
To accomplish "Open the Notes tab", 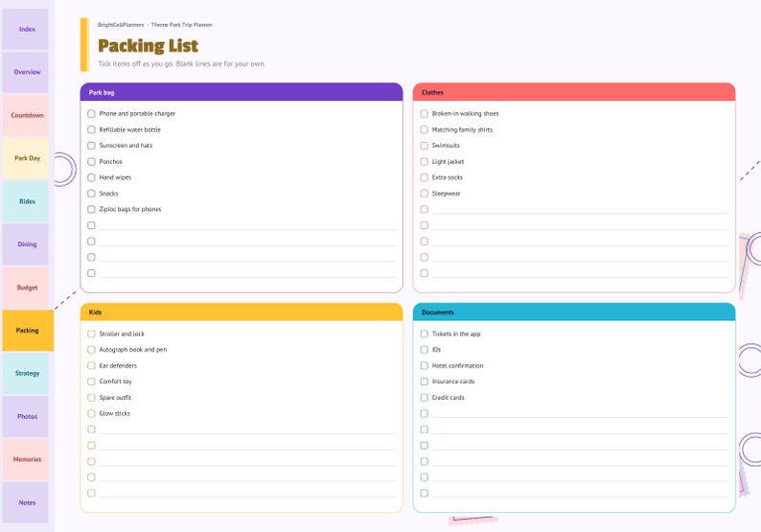I will point(26,502).
